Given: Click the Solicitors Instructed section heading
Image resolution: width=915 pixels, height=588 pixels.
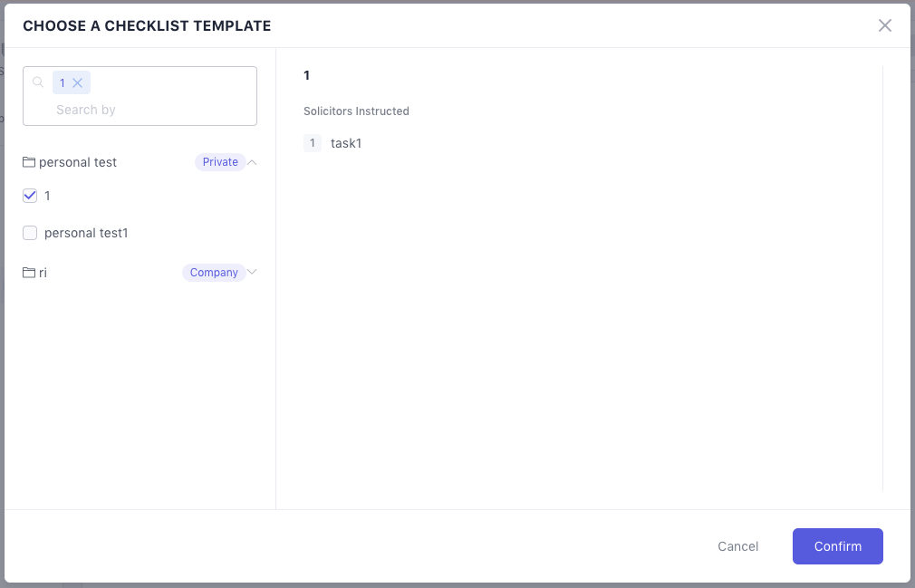Looking at the screenshot, I should [x=356, y=111].
